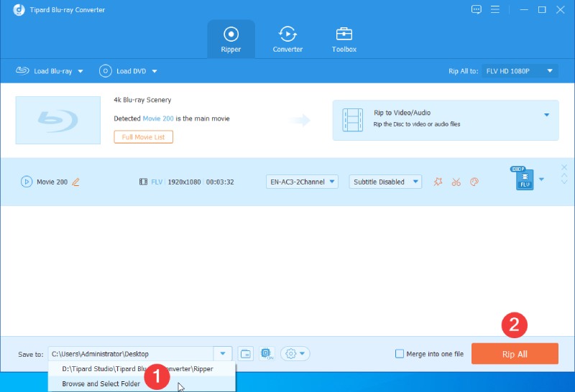
Task: Click the Tipard app logo icon
Action: (x=19, y=10)
